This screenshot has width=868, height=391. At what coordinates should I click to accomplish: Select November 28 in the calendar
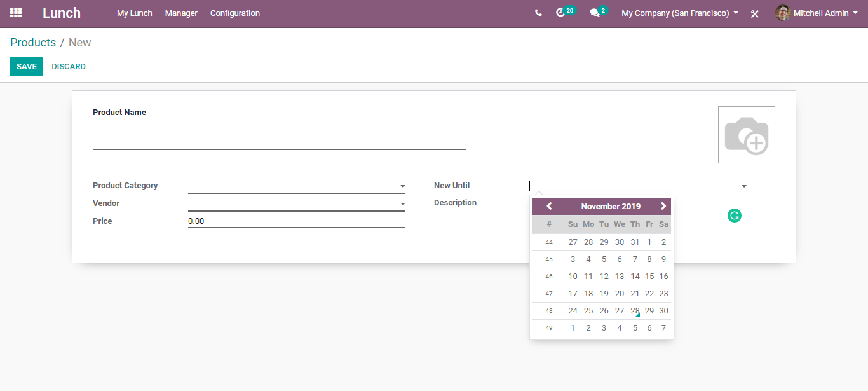click(635, 311)
